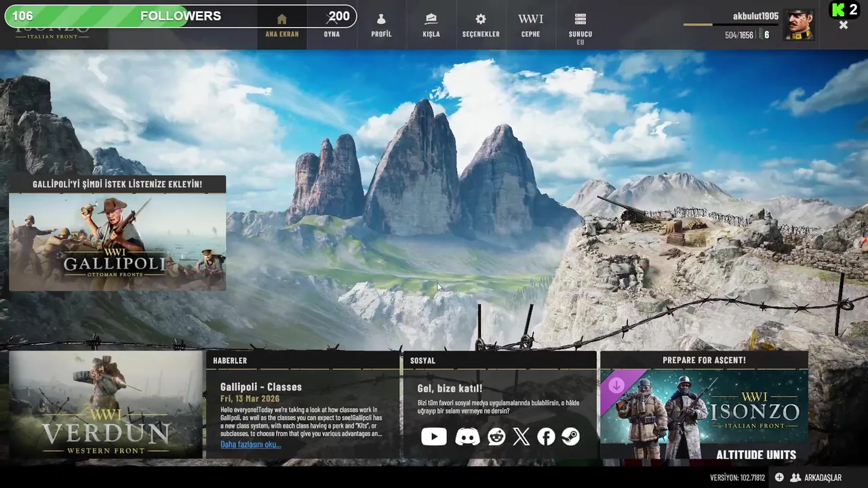Open the Seçenekler settings tab

click(x=481, y=25)
